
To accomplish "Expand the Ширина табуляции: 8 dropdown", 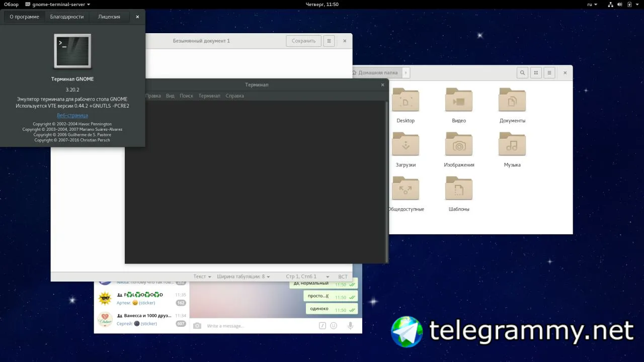I will pyautogui.click(x=244, y=277).
